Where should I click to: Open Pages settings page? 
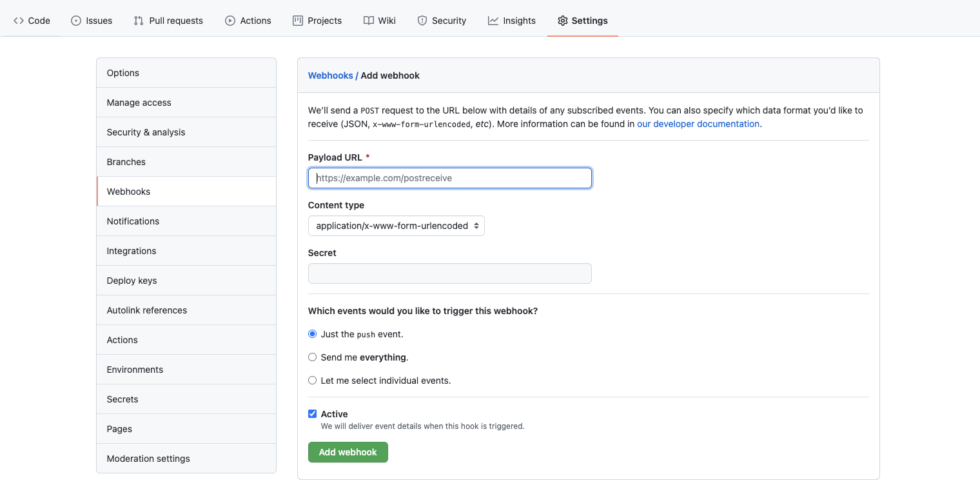186,429
